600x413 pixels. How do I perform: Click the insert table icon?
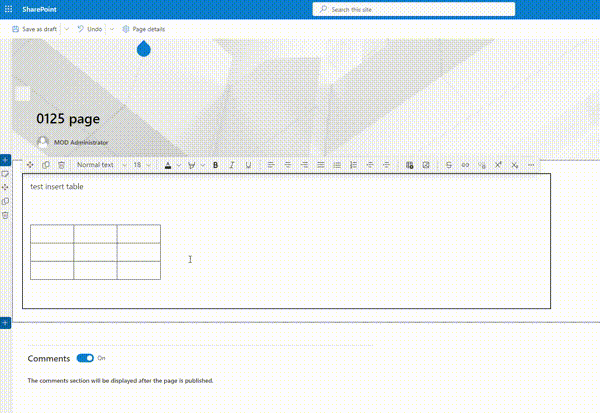point(409,165)
